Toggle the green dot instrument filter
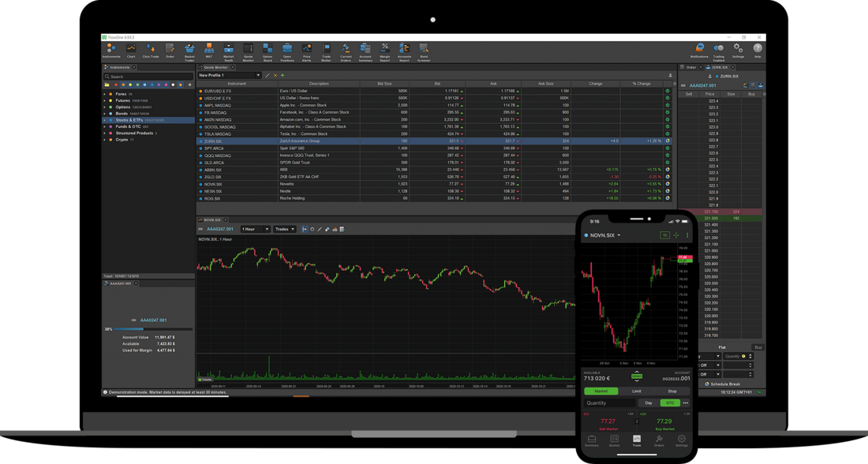The width and height of the screenshot is (868, 464). [x=137, y=84]
